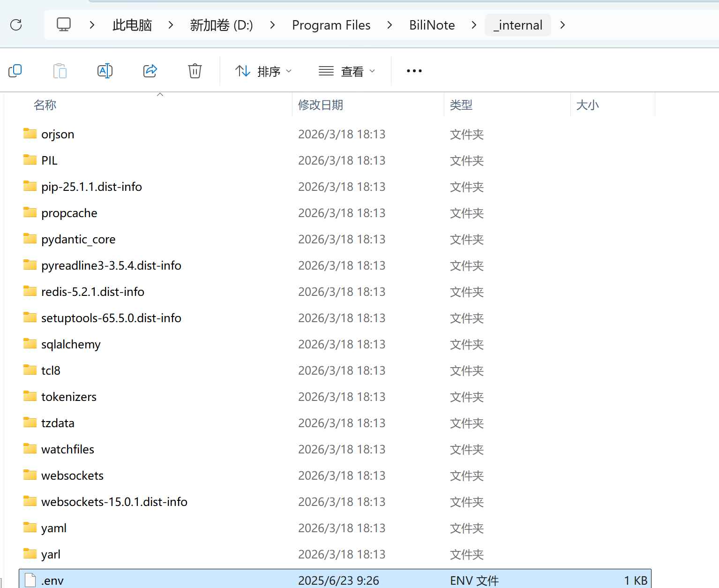719x588 pixels.
Task: Navigate to BiliNote breadcrumb
Action: (432, 25)
